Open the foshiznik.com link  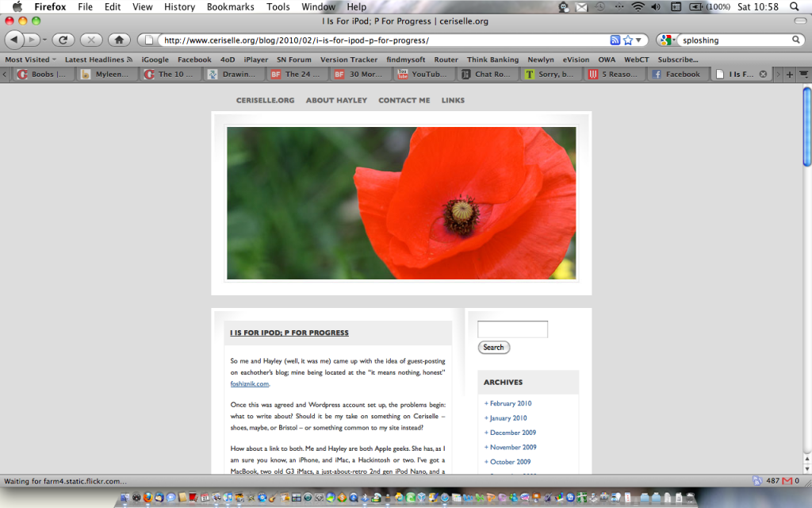pyautogui.click(x=250, y=383)
